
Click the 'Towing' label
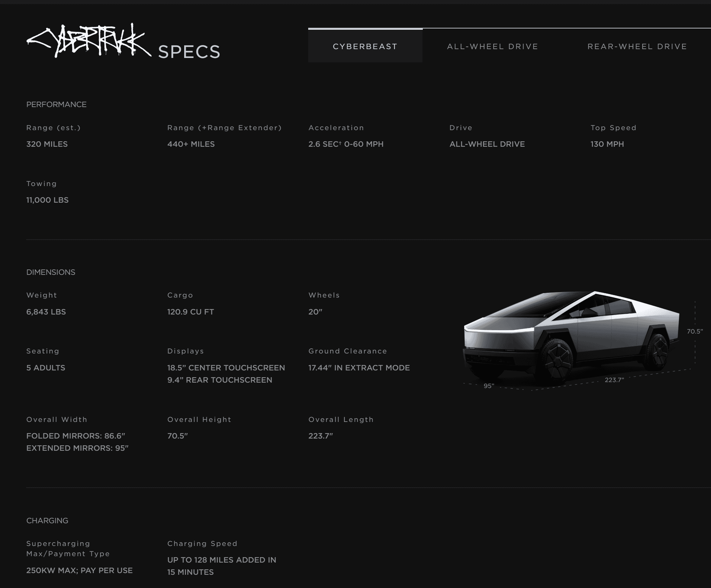42,184
